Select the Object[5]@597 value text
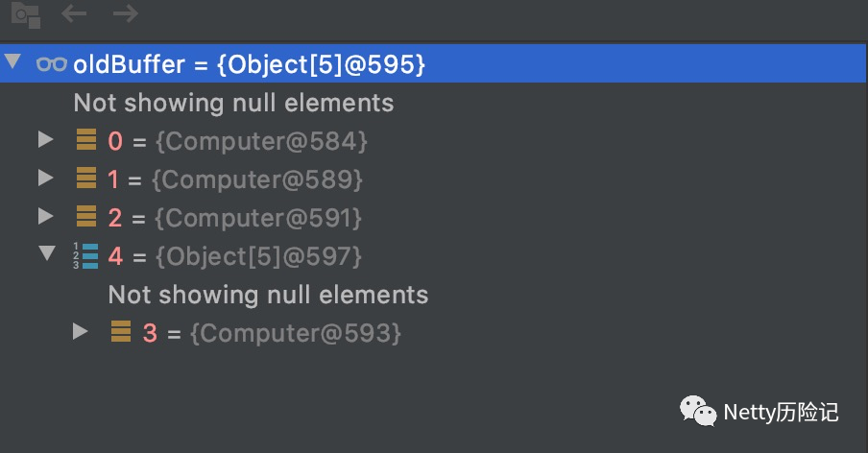 (257, 256)
